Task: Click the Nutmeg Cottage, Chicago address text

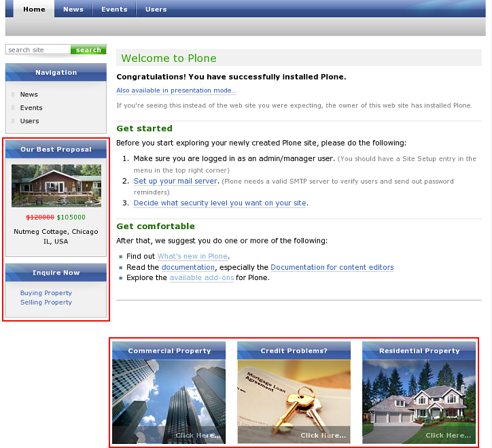Action: point(56,237)
